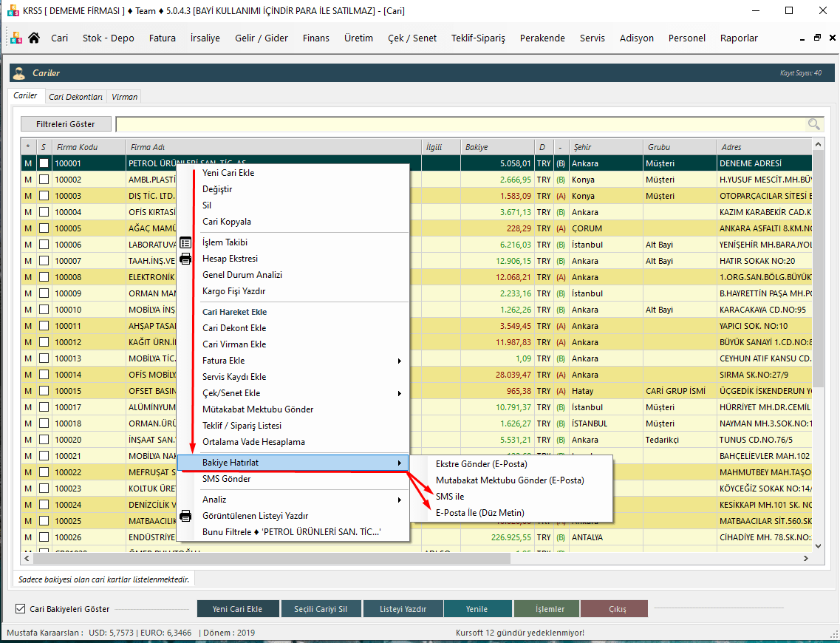Screen dimensions: 840x643
Task: Open the Raporlar menu
Action: tap(739, 38)
